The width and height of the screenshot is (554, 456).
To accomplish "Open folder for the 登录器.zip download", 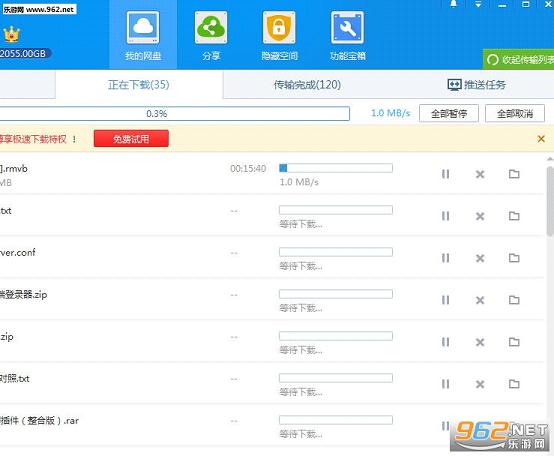I will coord(514,300).
